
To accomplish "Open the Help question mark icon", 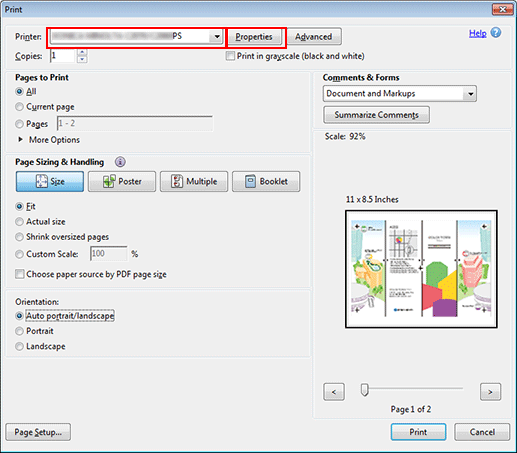I will coord(496,33).
